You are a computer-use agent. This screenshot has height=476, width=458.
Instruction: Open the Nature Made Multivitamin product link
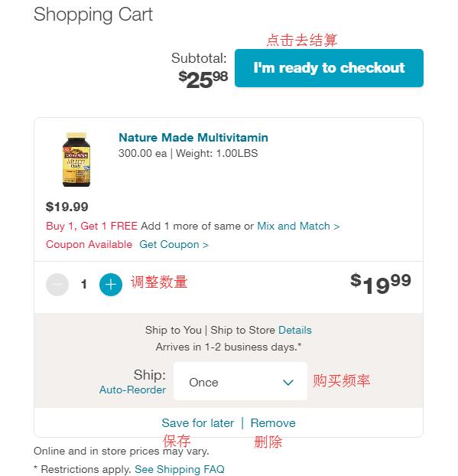point(193,138)
